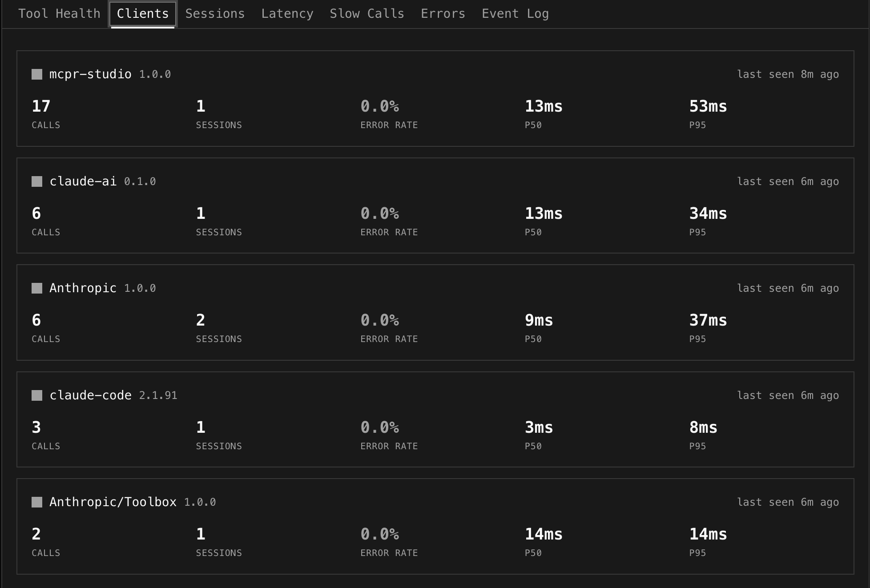870x588 pixels.
Task: Return to the Tool Health tab
Action: click(59, 13)
